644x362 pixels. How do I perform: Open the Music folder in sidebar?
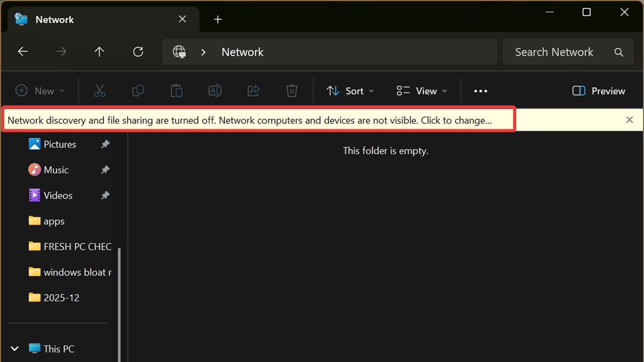56,170
